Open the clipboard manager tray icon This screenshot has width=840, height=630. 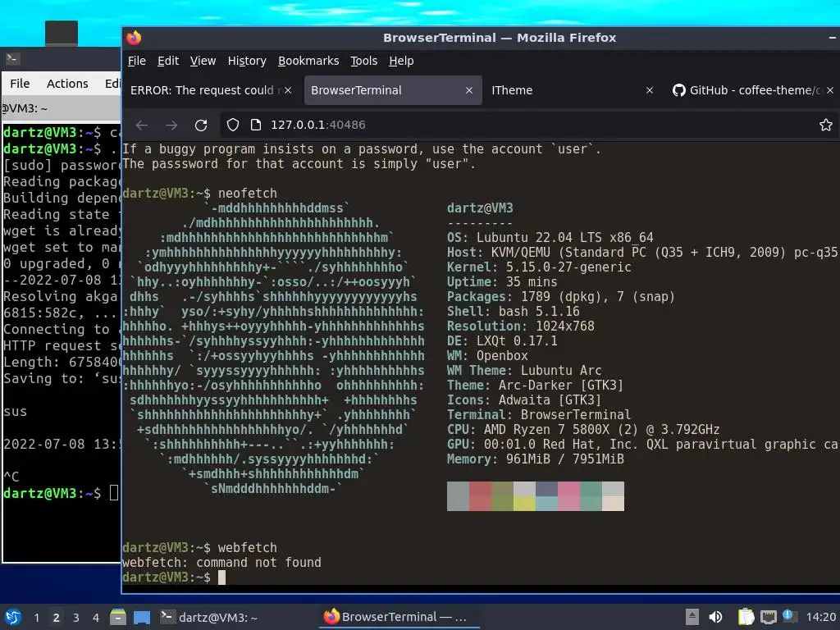[x=745, y=617]
